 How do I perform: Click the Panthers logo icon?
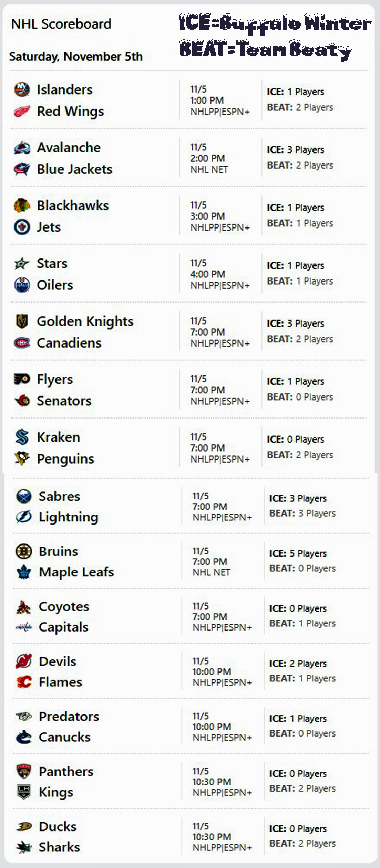(24, 771)
